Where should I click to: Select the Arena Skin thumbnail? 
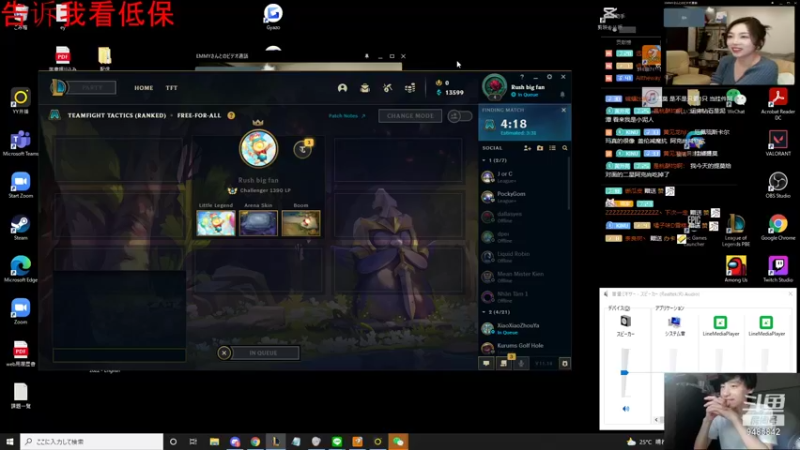tap(259, 223)
